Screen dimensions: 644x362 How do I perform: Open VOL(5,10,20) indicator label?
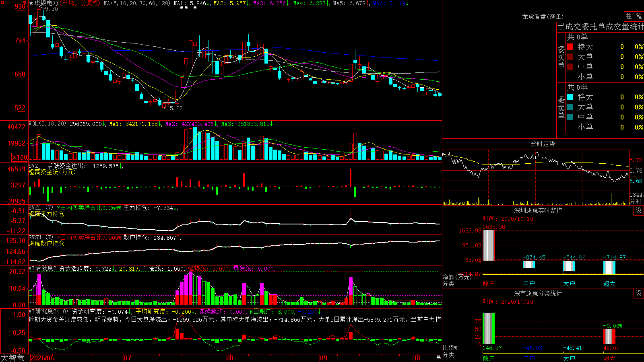(47, 124)
